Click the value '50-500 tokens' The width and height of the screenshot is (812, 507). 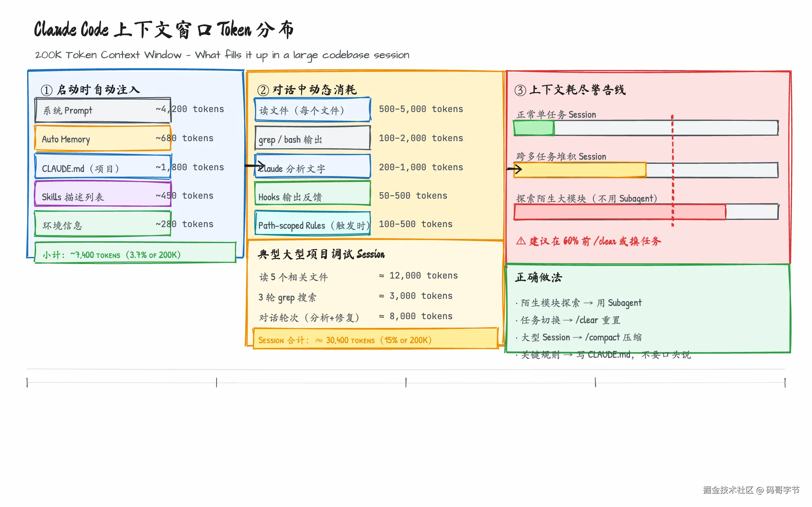(413, 196)
